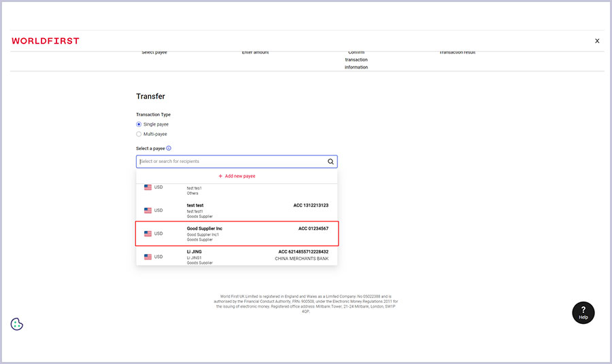Select the Multi-payee radio button
612x364 pixels.
[139, 134]
